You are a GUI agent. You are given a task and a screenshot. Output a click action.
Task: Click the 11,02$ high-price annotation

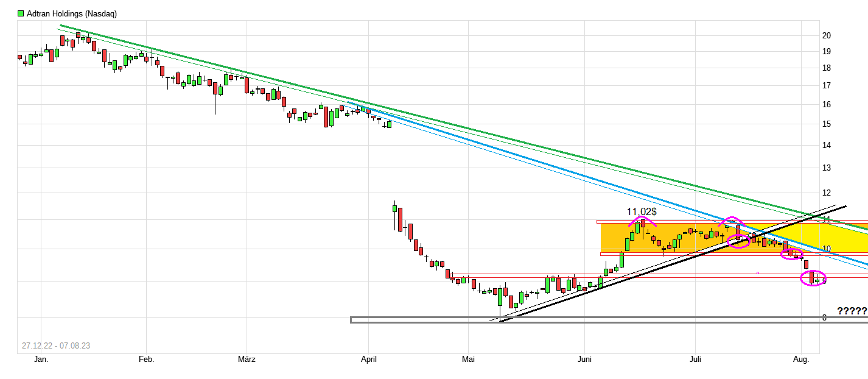click(x=642, y=212)
